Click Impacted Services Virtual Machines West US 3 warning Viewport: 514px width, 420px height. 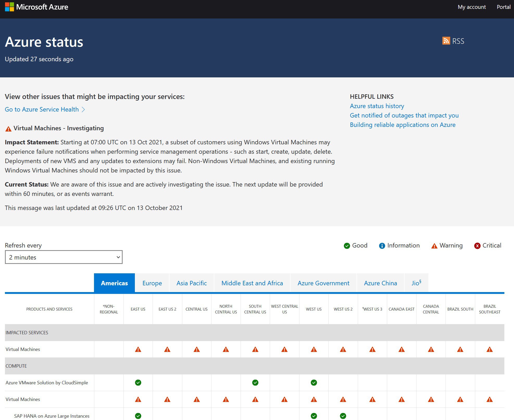coord(372,349)
